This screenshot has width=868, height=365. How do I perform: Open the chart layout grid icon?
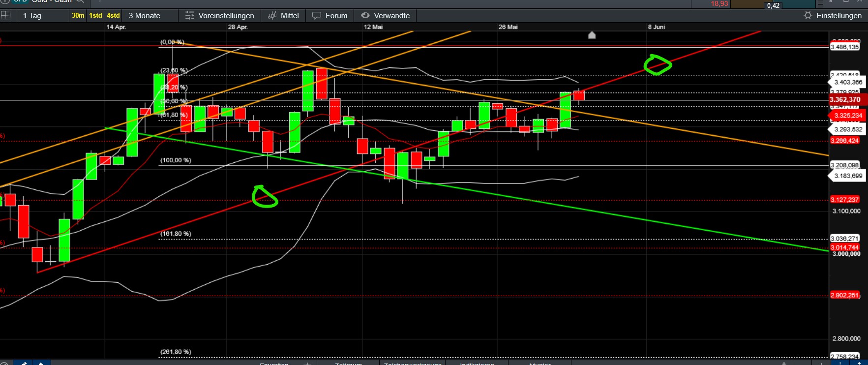tap(5, 15)
